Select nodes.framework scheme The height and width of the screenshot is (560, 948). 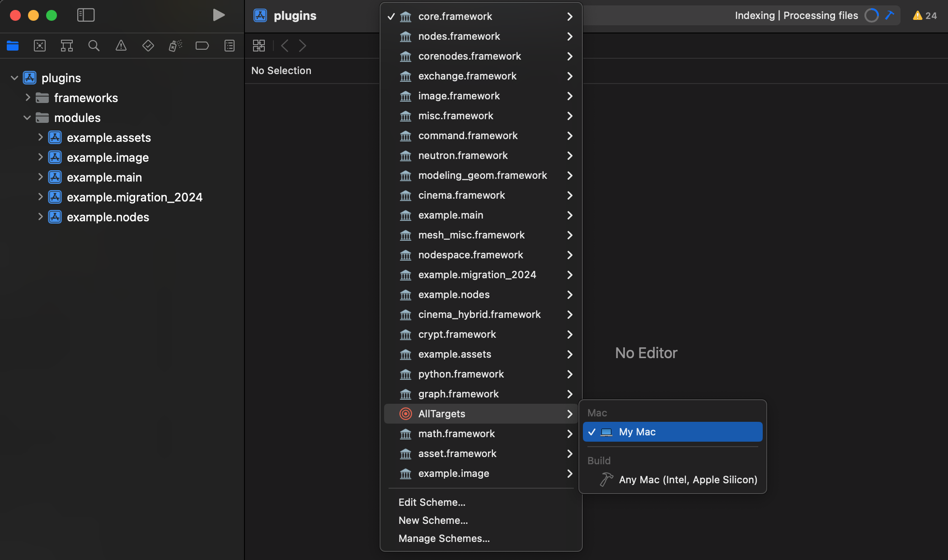481,36
